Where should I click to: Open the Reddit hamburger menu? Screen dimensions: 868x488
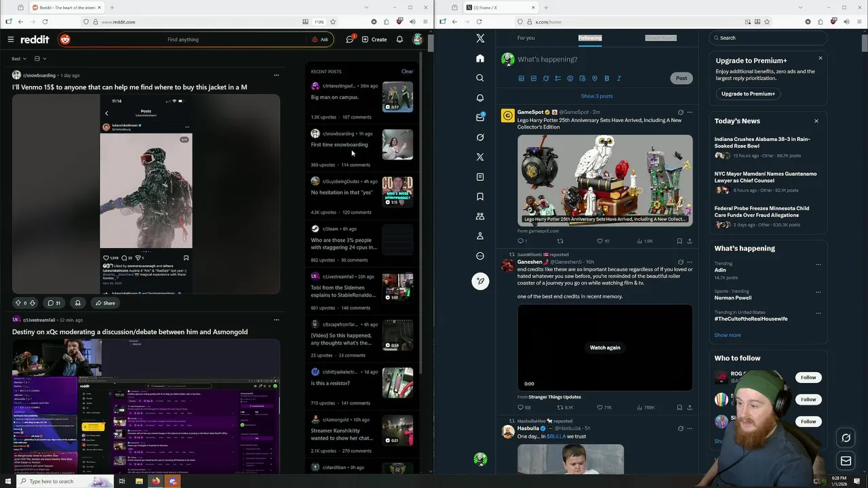point(11,39)
